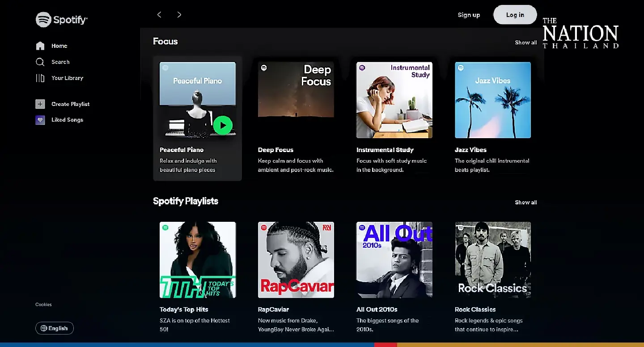The width and height of the screenshot is (644, 347).
Task: Click the globe icon beside English
Action: click(44, 328)
